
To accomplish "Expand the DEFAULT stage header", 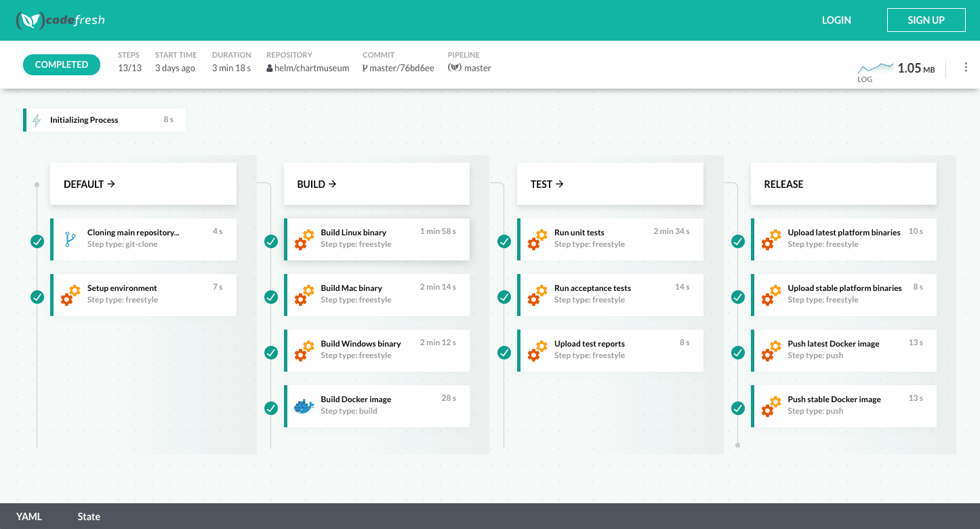I will point(89,184).
